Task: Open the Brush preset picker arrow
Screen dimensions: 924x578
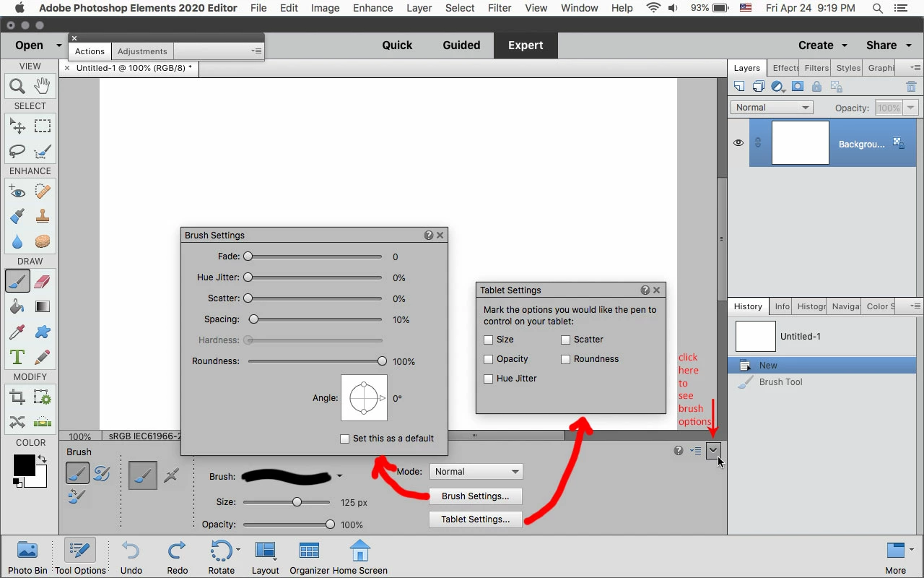Action: coord(339,476)
